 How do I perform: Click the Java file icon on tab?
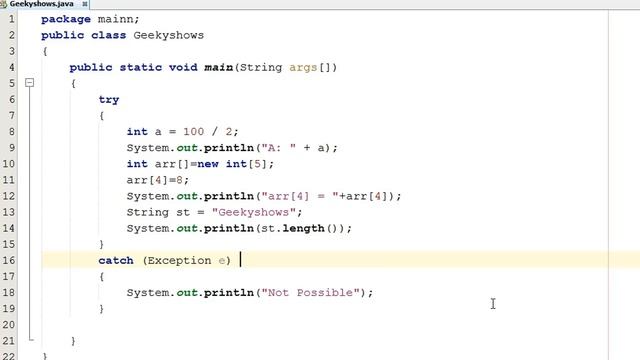coord(4,4)
